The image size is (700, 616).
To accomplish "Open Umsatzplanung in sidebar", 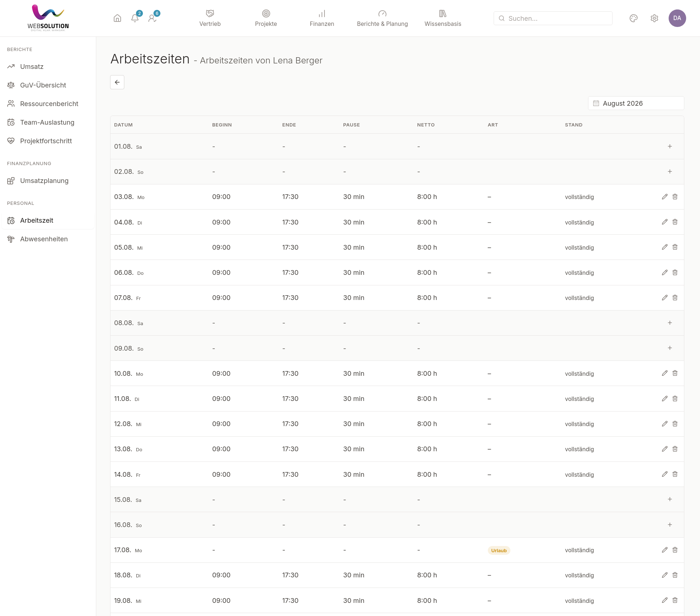I will (48, 181).
